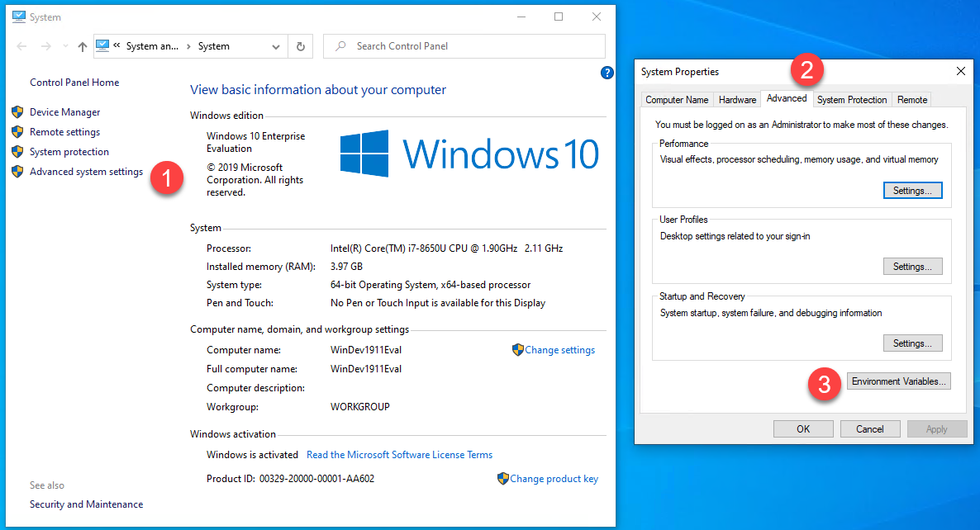Click the 'System an...' breadcrumb segment
Screen dimensions: 980x530
pos(152,46)
